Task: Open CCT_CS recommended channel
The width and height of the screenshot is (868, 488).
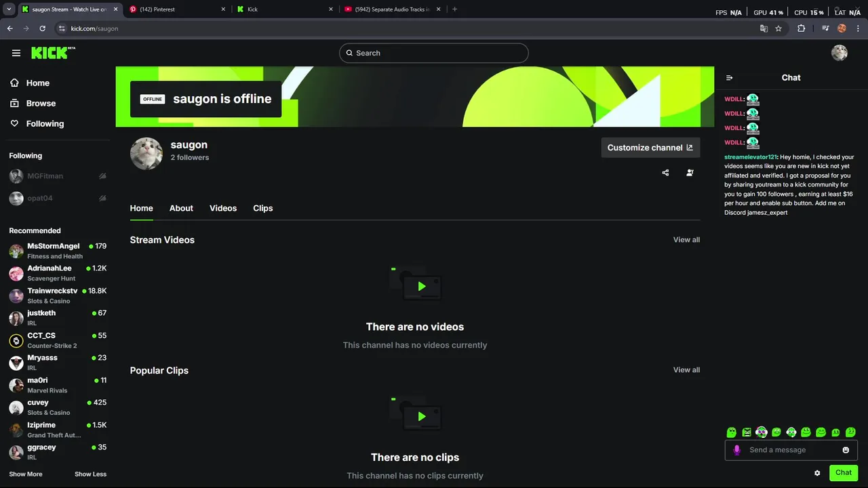Action: coord(58,340)
